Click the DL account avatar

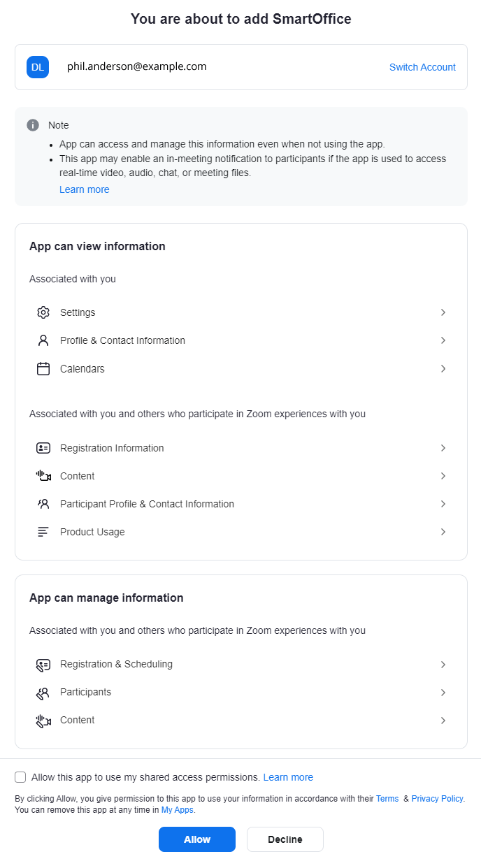point(38,67)
